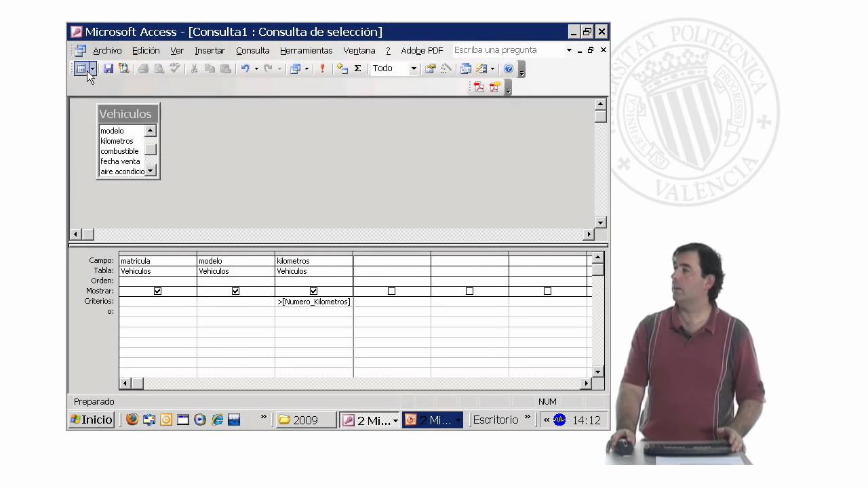The image size is (868, 488).
Task: Select the matricula Campo cell
Action: 158,261
